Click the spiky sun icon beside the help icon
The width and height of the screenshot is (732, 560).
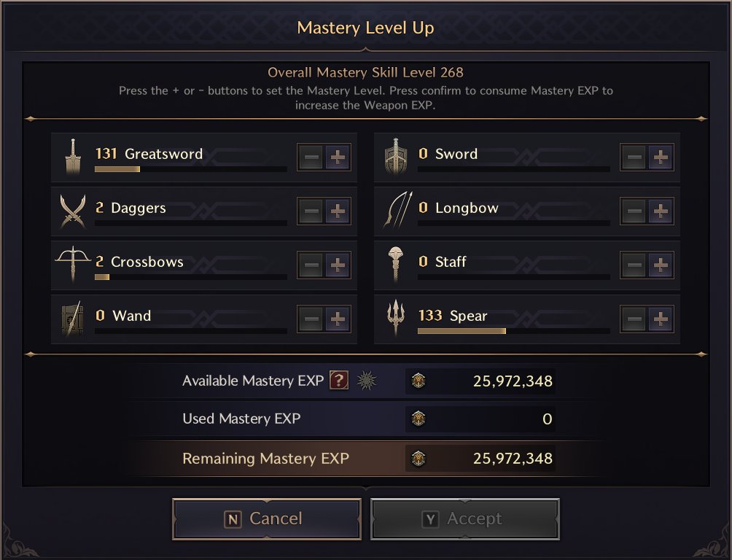[367, 381]
